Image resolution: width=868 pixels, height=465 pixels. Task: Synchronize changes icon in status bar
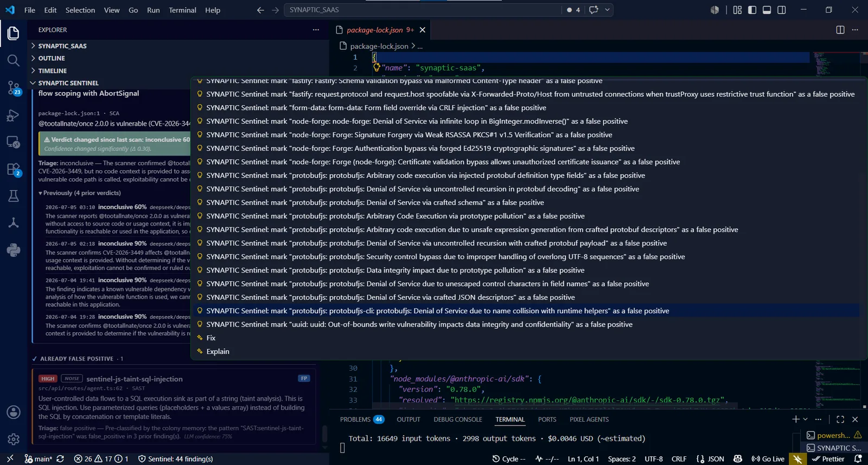tap(60, 458)
